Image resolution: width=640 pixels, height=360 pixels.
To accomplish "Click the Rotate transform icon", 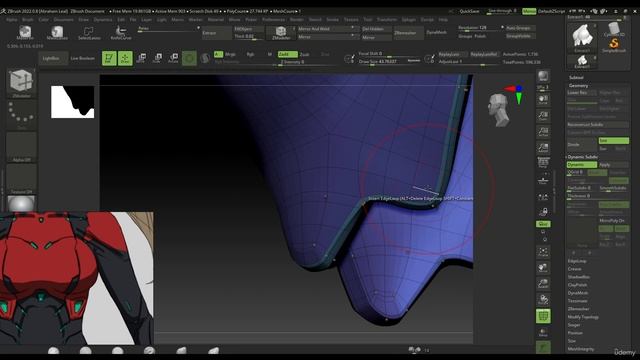I will (173, 58).
